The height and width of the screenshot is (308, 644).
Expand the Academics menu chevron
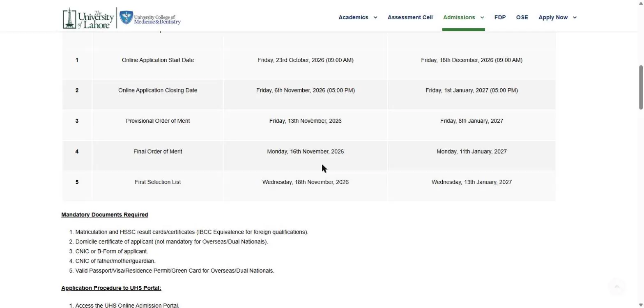click(x=375, y=18)
